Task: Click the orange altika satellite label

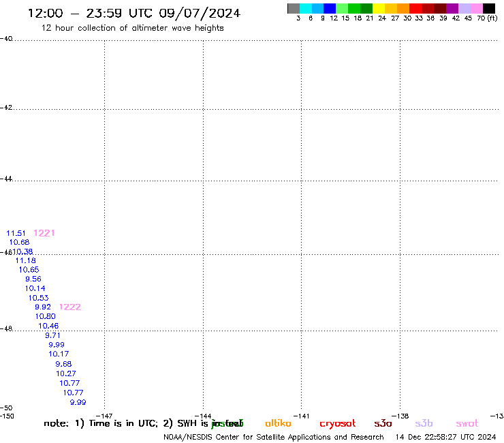Action: click(x=278, y=423)
